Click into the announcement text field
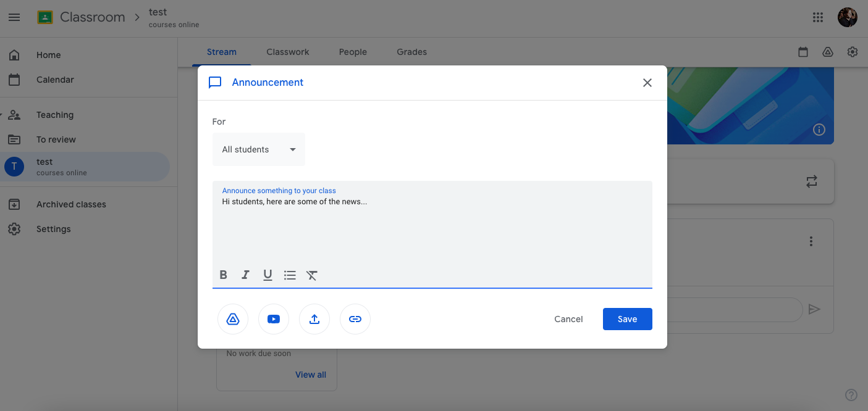868x411 pixels. (x=432, y=235)
